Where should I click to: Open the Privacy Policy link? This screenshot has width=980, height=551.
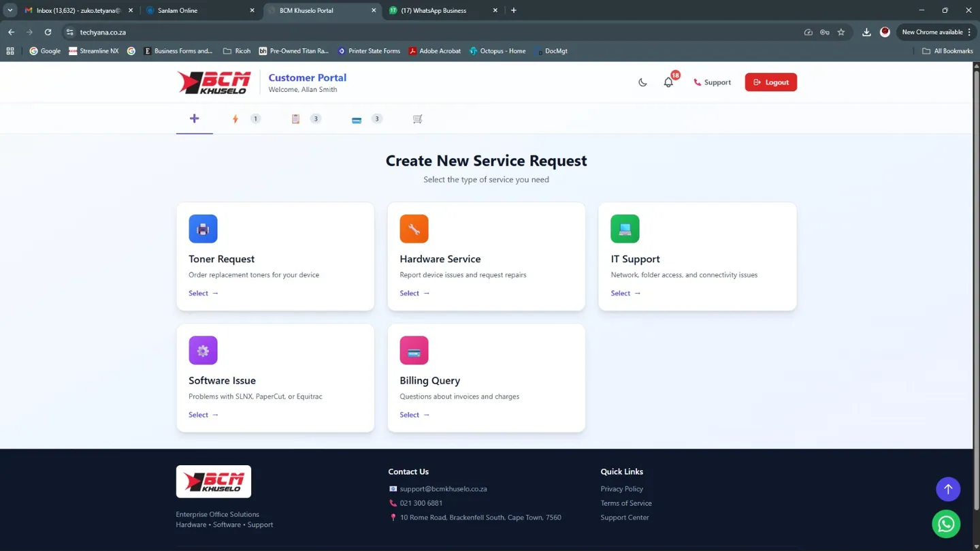click(621, 489)
